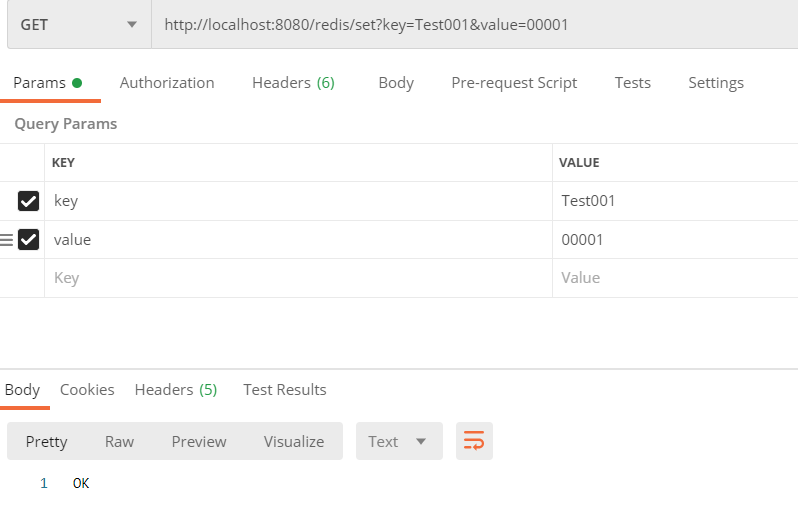798x514 pixels.
Task: Edit the 00001 value cell
Action: 675,240
